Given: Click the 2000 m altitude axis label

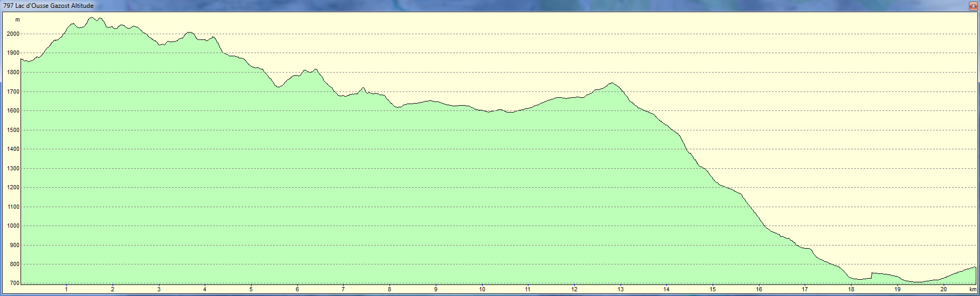Looking at the screenshot, I should [13, 34].
